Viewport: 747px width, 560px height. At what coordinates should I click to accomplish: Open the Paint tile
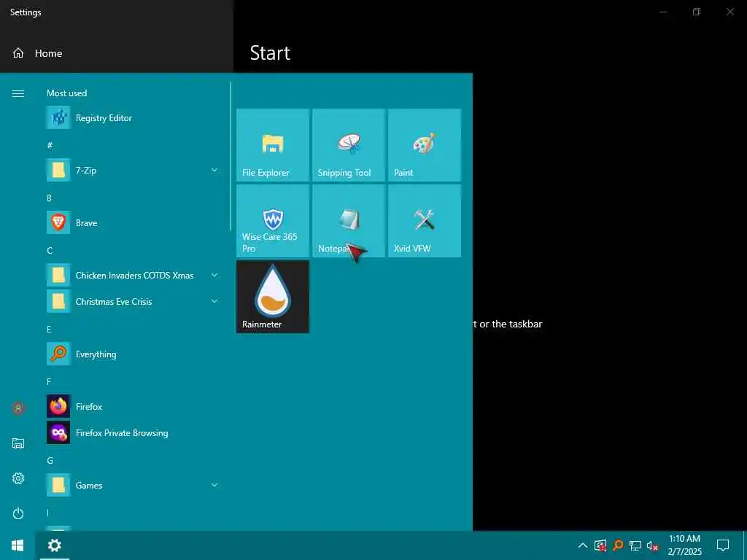pos(425,145)
